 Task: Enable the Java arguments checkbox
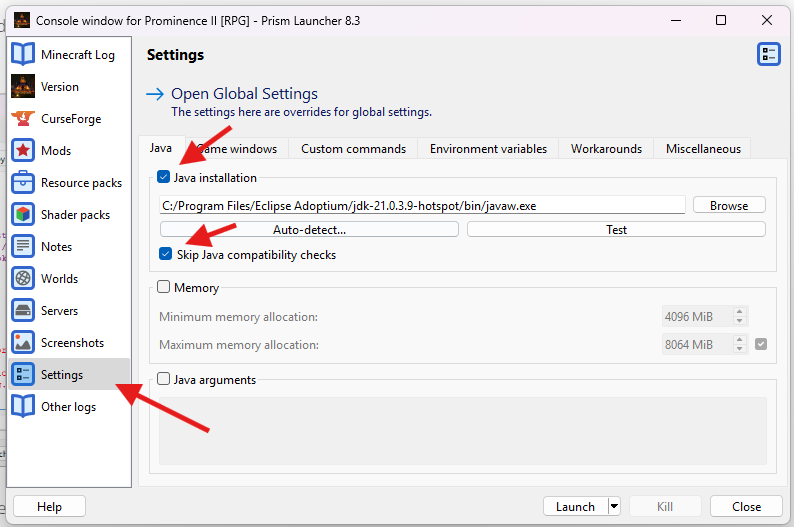point(163,379)
